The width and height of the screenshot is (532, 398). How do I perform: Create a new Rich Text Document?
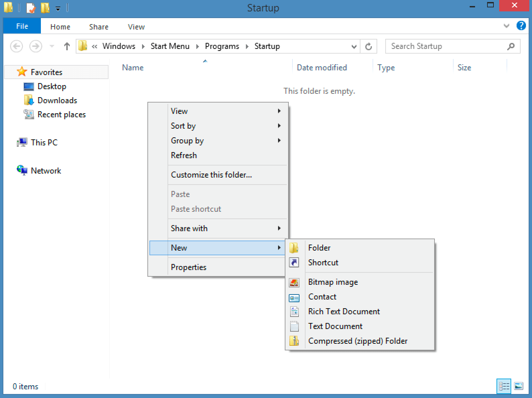tap(360, 311)
